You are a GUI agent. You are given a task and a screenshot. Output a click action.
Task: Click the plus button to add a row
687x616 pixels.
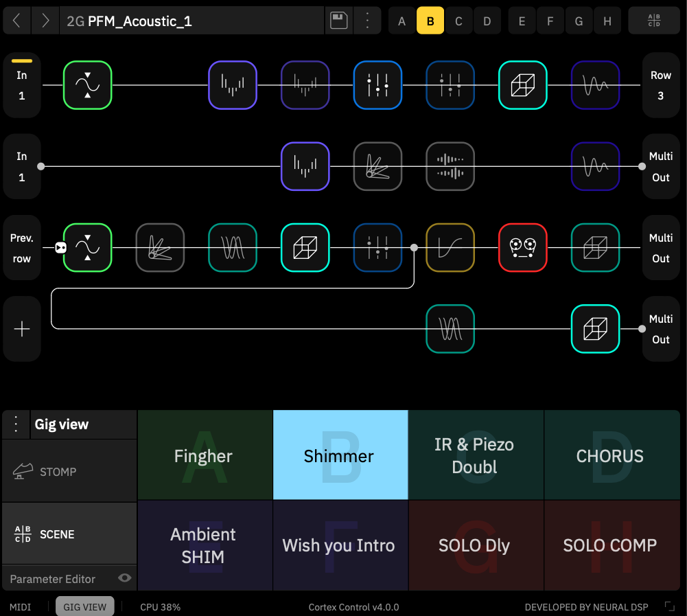click(21, 329)
